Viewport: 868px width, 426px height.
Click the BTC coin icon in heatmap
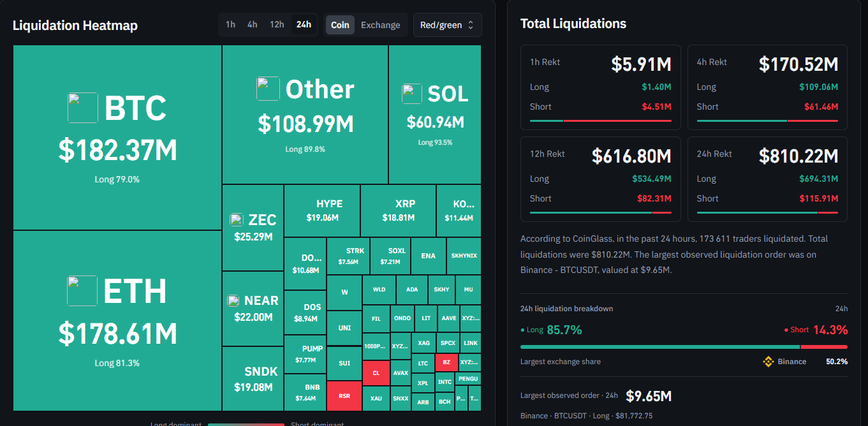click(x=83, y=108)
